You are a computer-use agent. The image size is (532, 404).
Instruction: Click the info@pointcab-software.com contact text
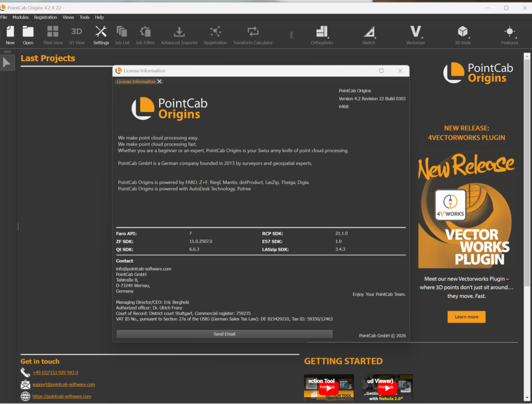tap(143, 268)
